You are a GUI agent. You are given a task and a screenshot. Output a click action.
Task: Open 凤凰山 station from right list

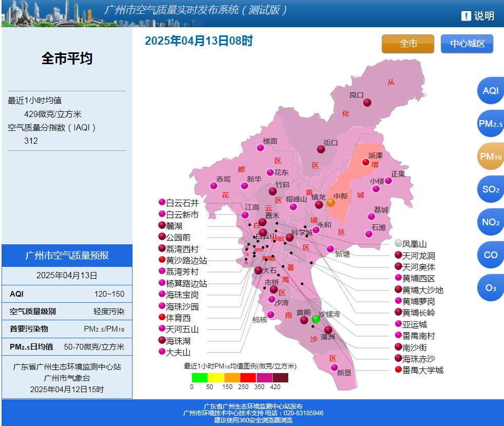point(414,244)
